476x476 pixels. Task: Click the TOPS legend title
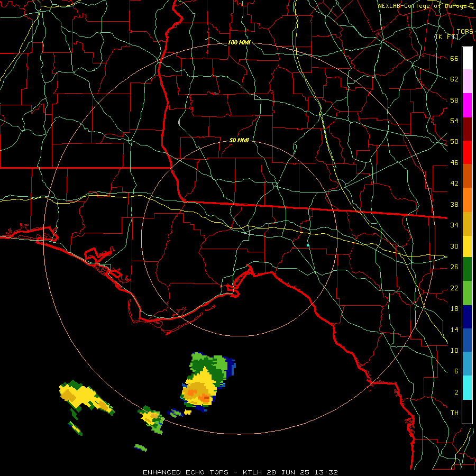tap(465, 32)
